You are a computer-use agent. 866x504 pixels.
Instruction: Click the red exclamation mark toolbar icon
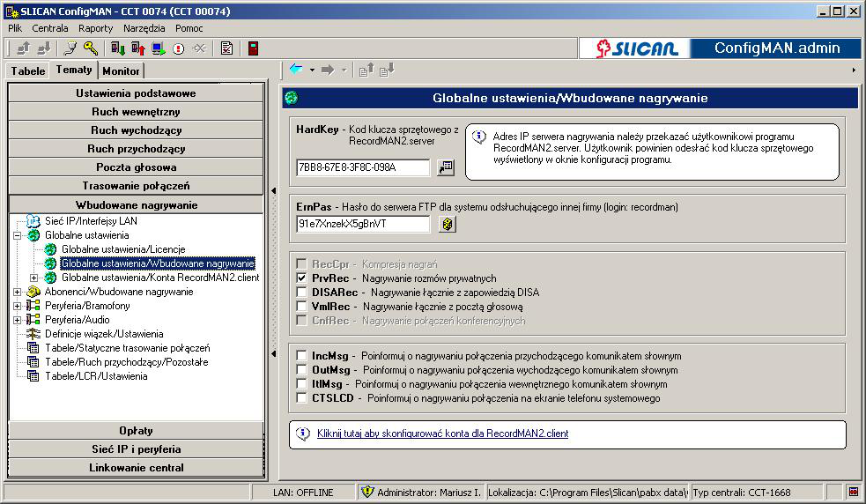pyautogui.click(x=178, y=48)
